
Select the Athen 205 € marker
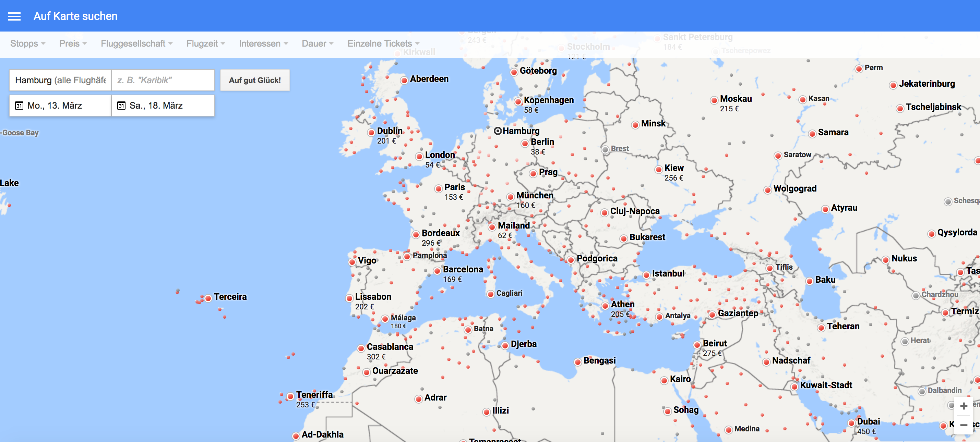pyautogui.click(x=605, y=306)
